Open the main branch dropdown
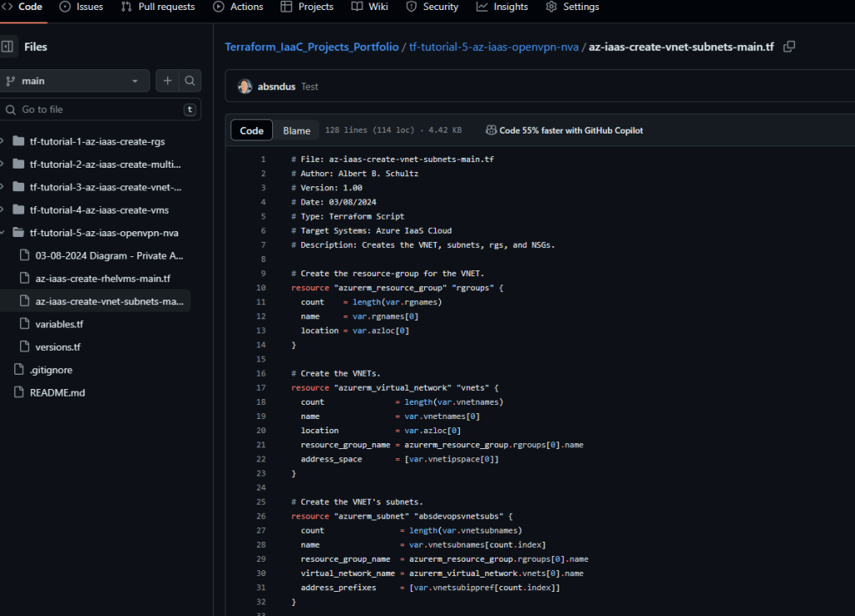 click(73, 81)
